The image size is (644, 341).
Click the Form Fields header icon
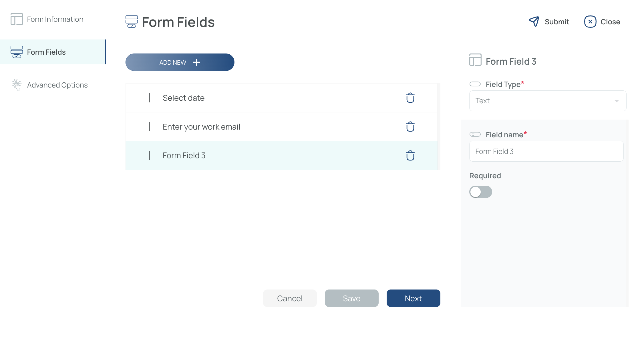click(132, 22)
